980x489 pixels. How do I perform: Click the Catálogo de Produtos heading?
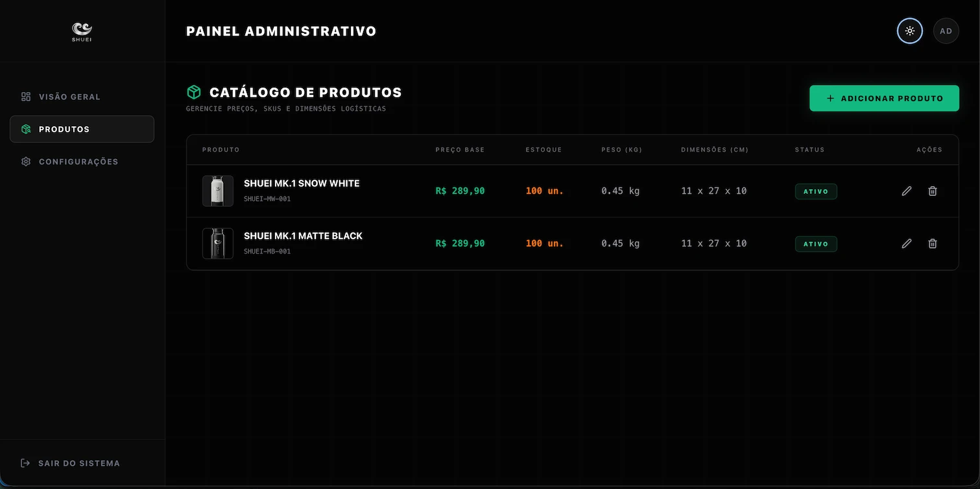pos(305,92)
